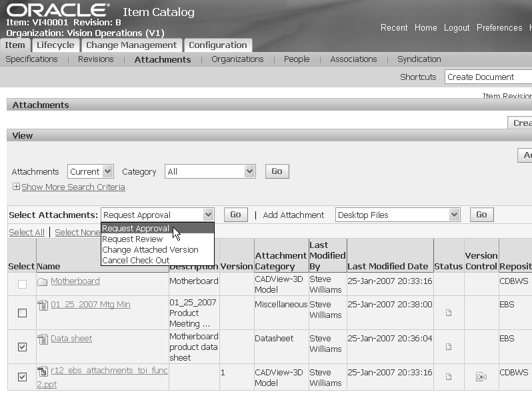Choose Request Review from the dropdown list
The width and height of the screenshot is (532, 394).
(158, 239)
